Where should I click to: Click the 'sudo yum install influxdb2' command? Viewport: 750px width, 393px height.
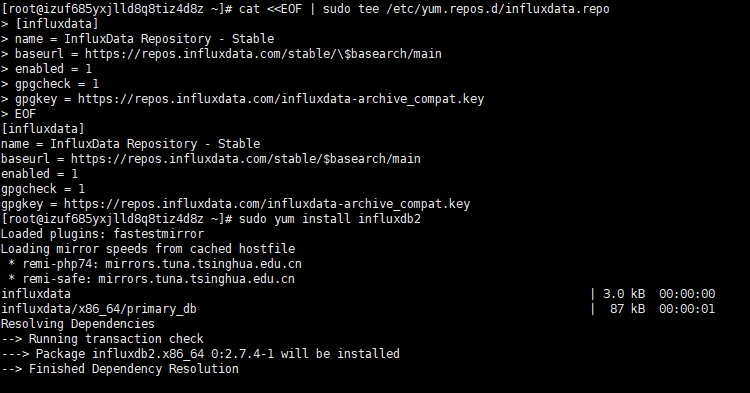click(330, 219)
